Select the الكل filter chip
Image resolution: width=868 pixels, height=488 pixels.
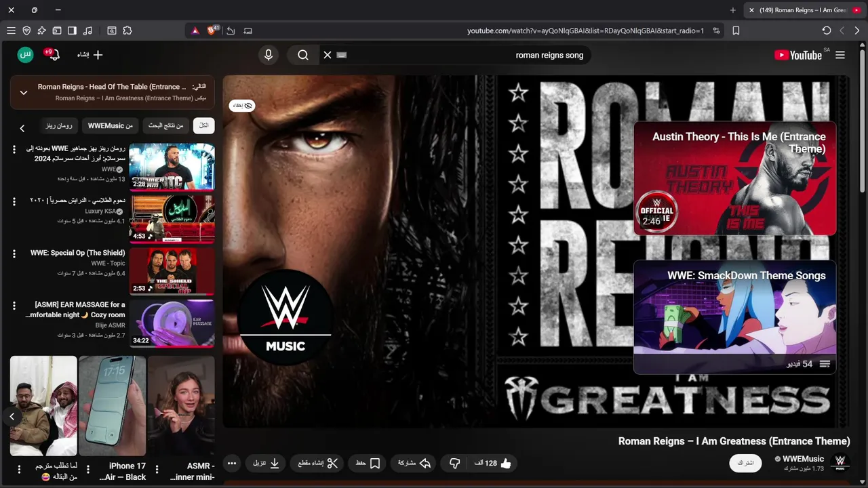pyautogui.click(x=203, y=125)
